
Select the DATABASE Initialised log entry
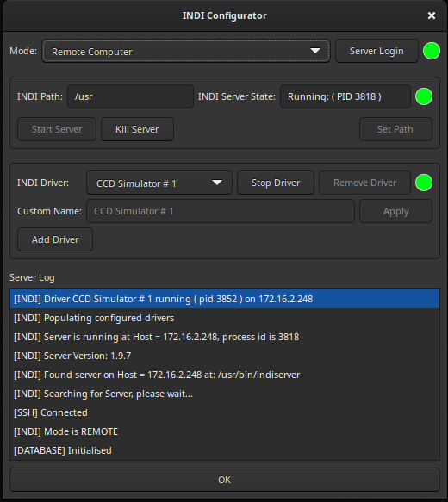click(x=225, y=450)
